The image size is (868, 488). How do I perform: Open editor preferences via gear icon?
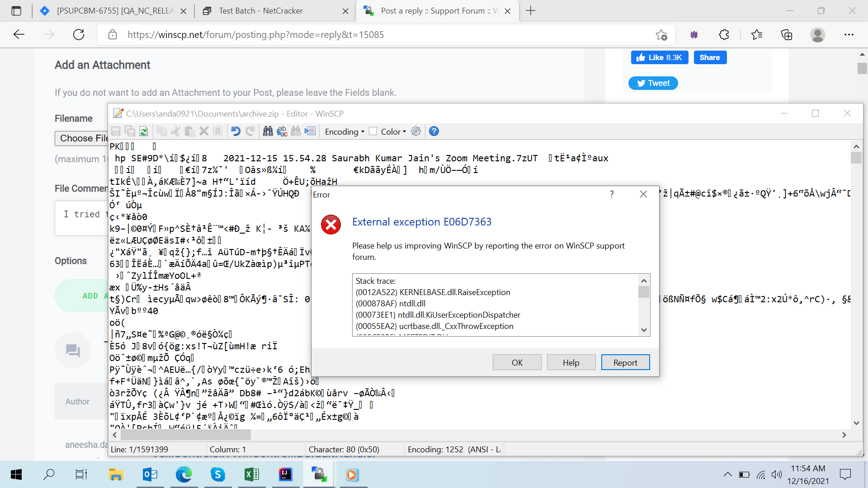(x=415, y=131)
